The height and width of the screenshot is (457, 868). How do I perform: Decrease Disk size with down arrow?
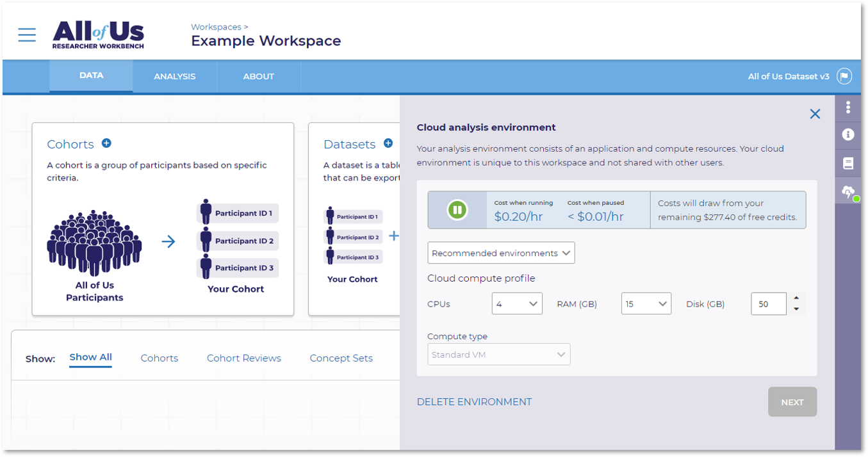[796, 309]
